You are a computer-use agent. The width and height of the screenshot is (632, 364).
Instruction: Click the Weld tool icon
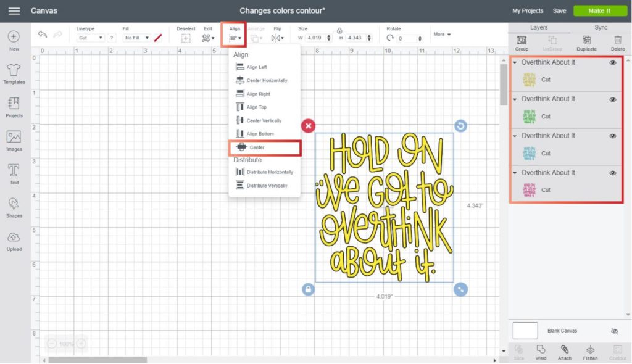(x=541, y=350)
